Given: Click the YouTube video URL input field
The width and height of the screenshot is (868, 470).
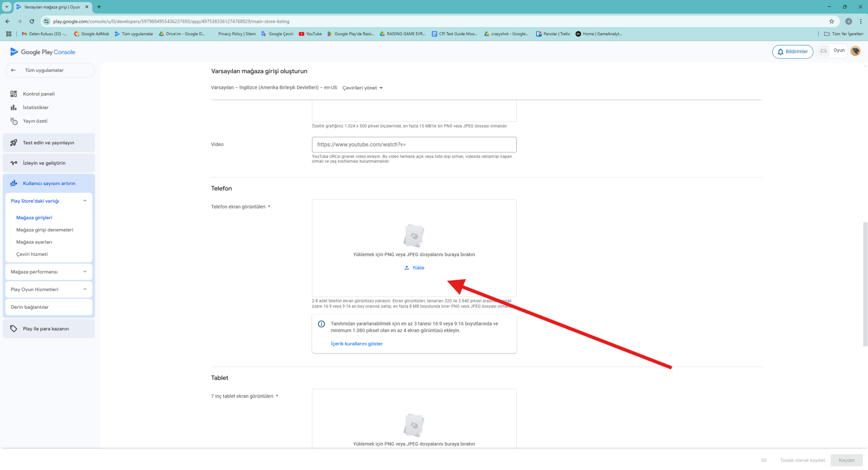Looking at the screenshot, I should pyautogui.click(x=414, y=144).
